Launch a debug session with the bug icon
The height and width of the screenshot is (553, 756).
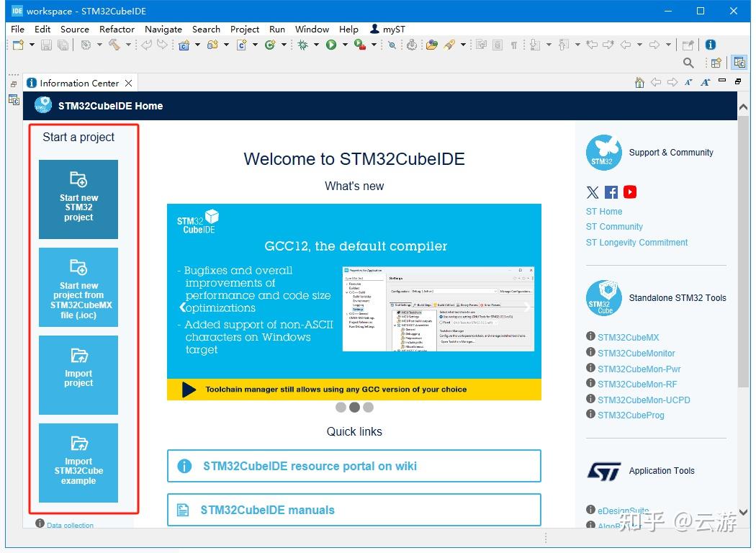tap(302, 45)
